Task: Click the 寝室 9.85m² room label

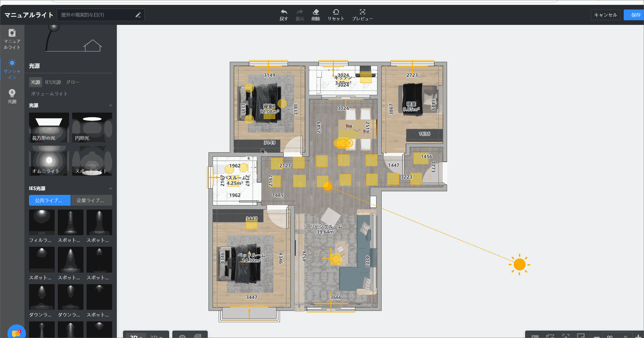Action: coord(411,106)
